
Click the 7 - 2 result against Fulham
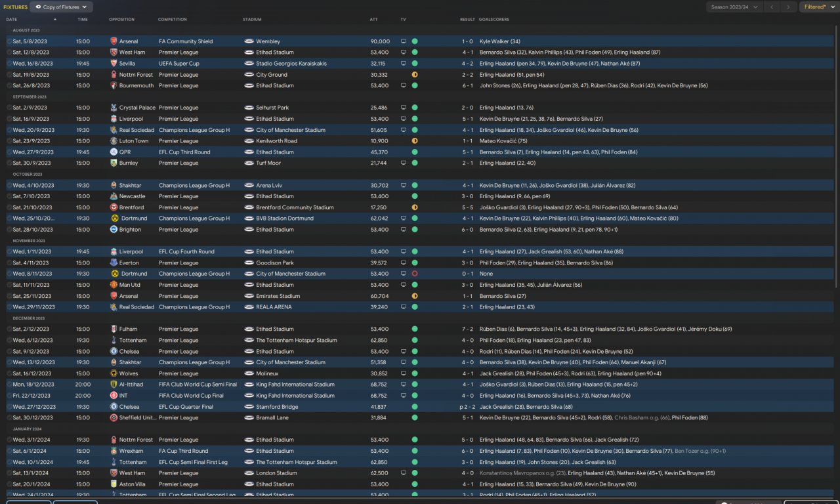pyautogui.click(x=467, y=329)
